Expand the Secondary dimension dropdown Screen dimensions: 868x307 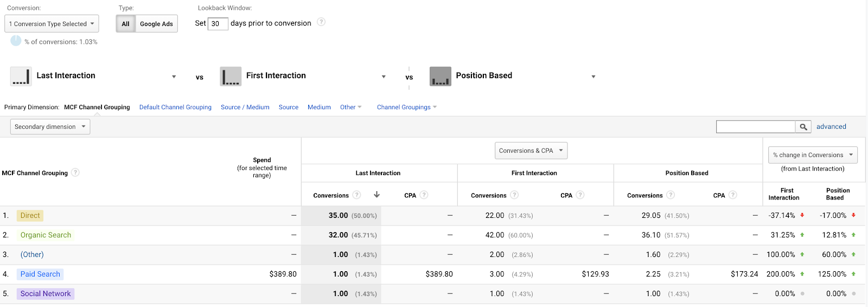point(50,127)
